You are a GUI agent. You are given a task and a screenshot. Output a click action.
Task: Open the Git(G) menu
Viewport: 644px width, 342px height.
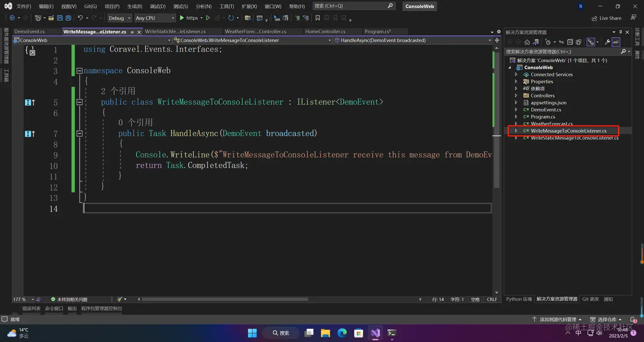(x=90, y=6)
